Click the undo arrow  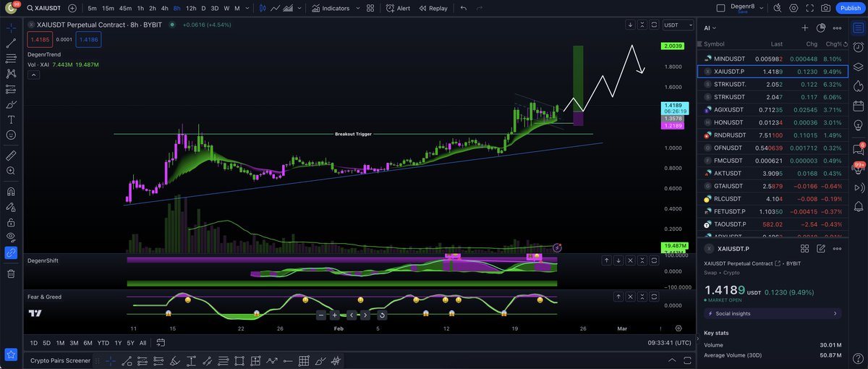463,8
